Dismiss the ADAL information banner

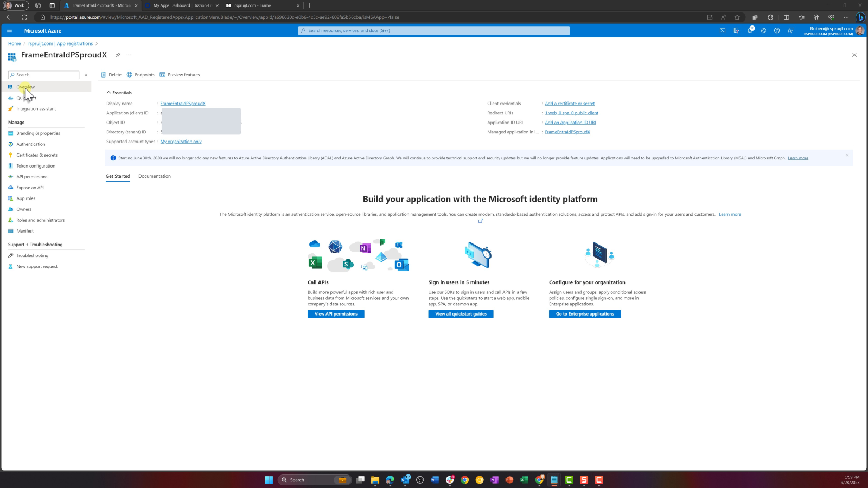[x=847, y=155]
